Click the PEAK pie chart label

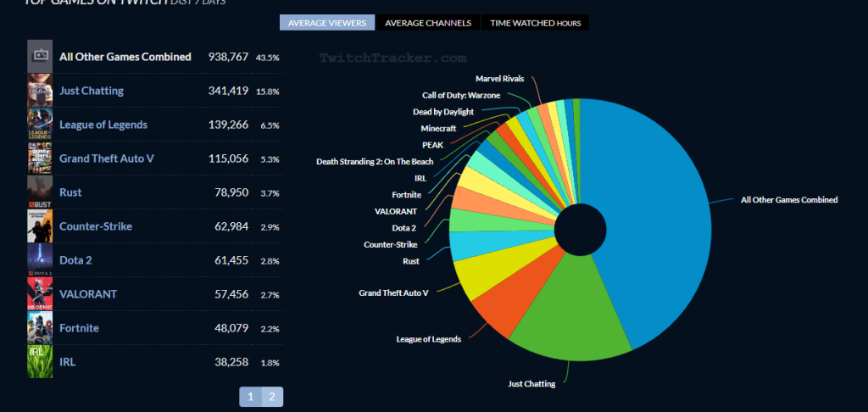click(432, 145)
